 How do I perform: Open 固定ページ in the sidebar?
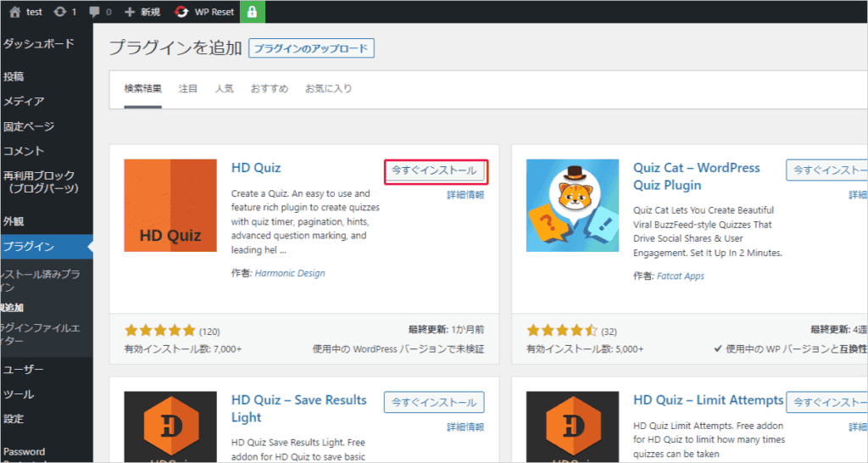coord(29,126)
